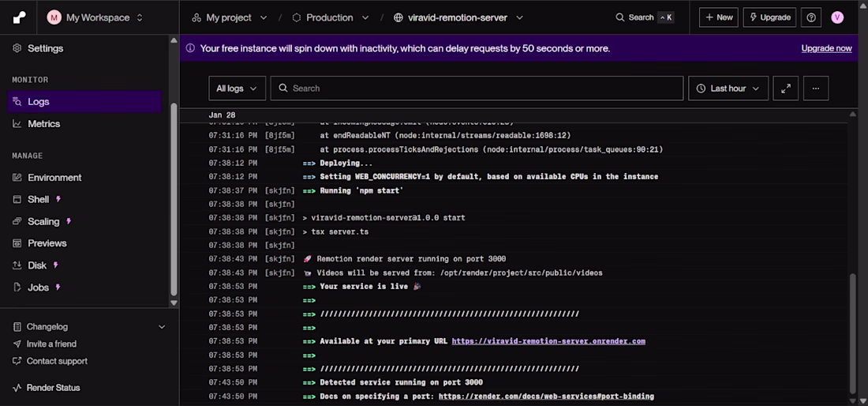Click the log Search input field

tap(477, 88)
